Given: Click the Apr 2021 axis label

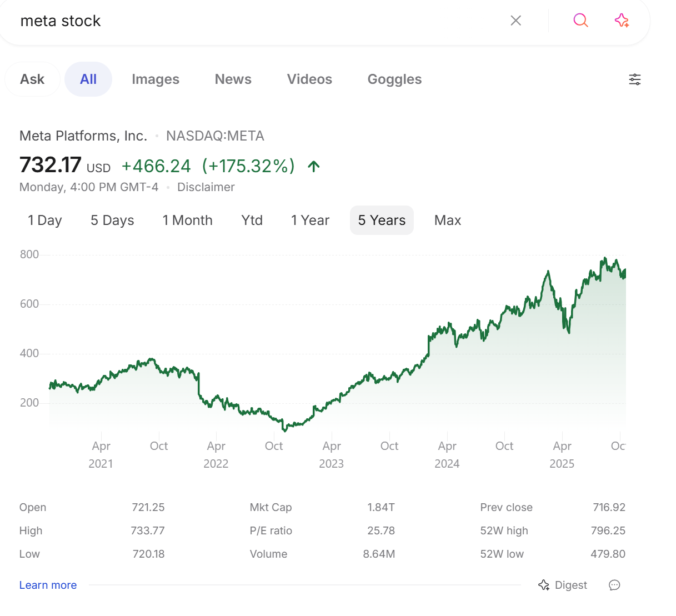Looking at the screenshot, I should click(x=101, y=455).
